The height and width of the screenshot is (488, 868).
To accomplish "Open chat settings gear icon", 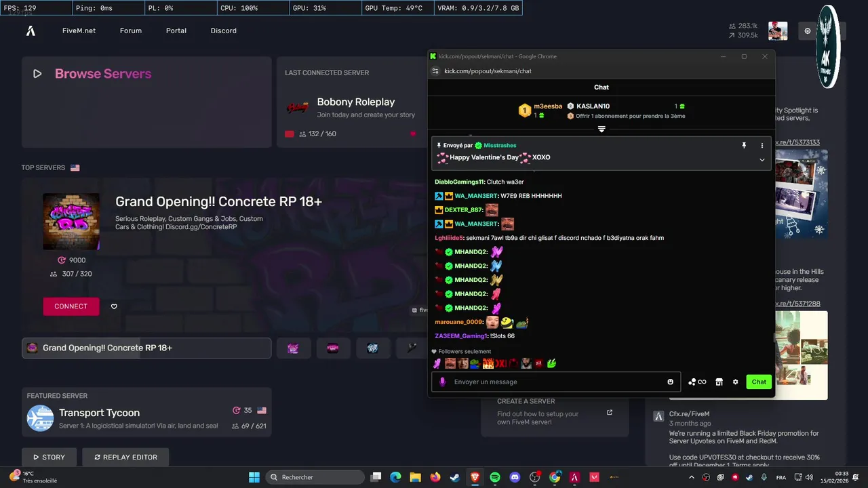I will (736, 382).
